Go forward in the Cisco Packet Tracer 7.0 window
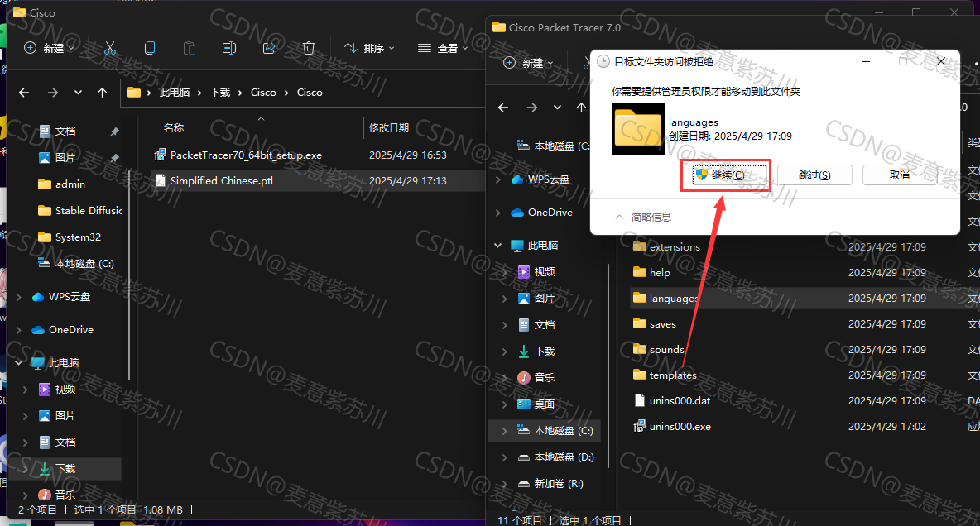The width and height of the screenshot is (980, 526). (x=532, y=108)
